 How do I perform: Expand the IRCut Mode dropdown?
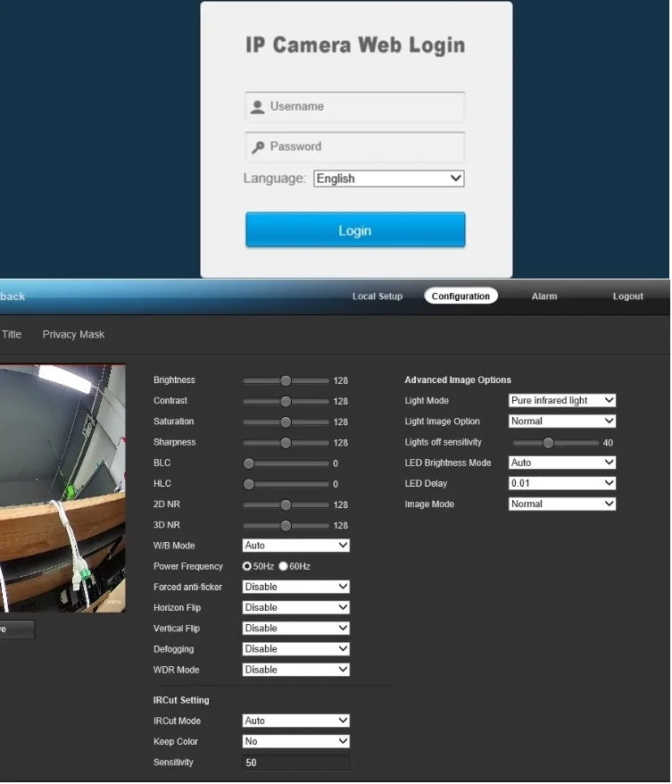295,721
